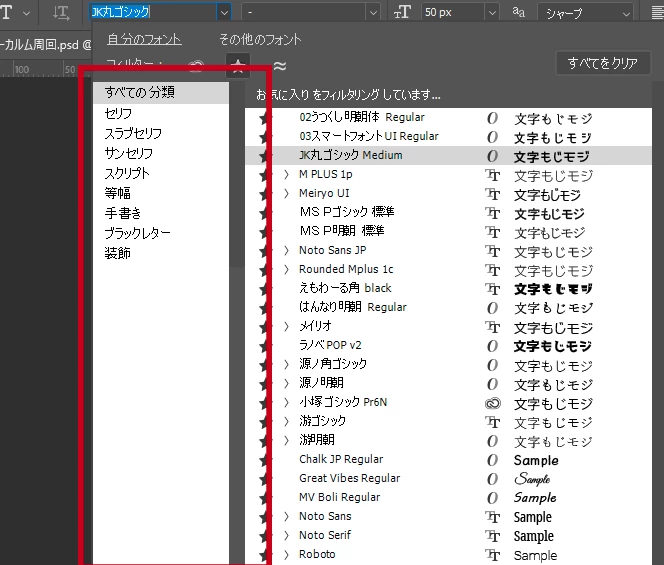This screenshot has width=664, height=565.
Task: Click Creative Cloud icon for 小塚ゴシック Pr6N
Action: (x=492, y=404)
